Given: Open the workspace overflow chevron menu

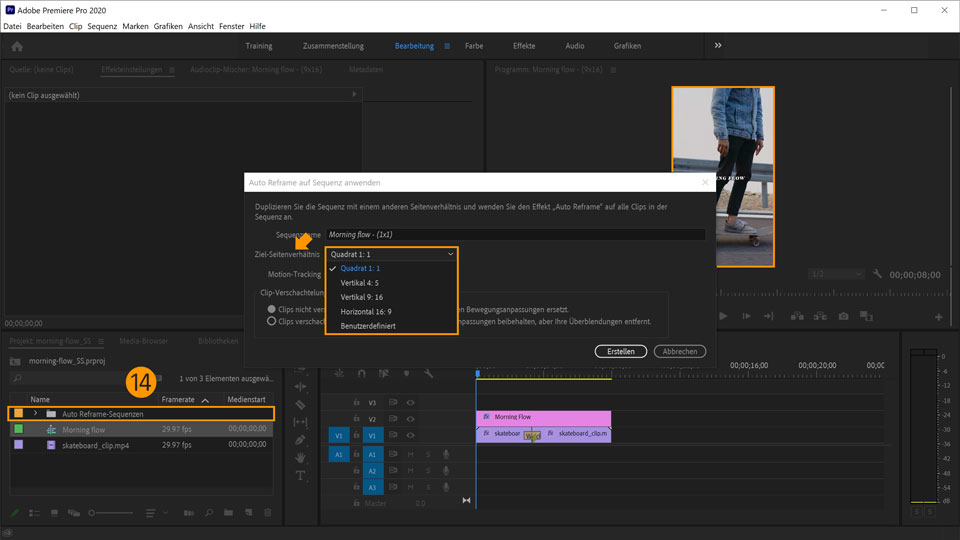Looking at the screenshot, I should pos(717,46).
